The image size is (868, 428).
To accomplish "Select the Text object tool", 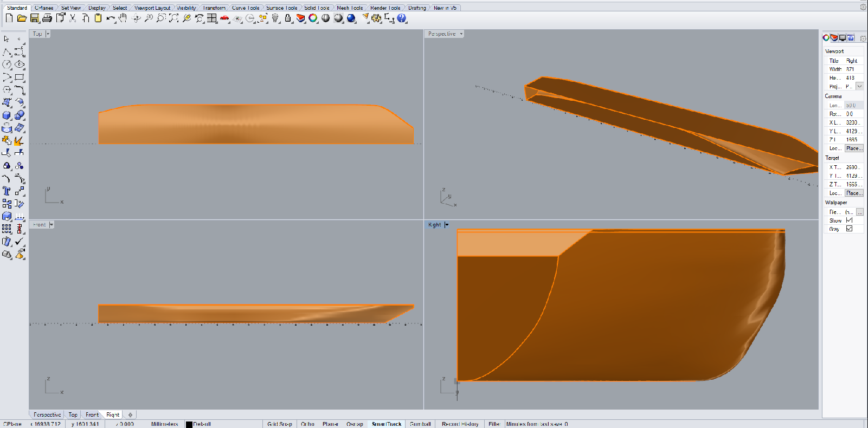I will [7, 191].
